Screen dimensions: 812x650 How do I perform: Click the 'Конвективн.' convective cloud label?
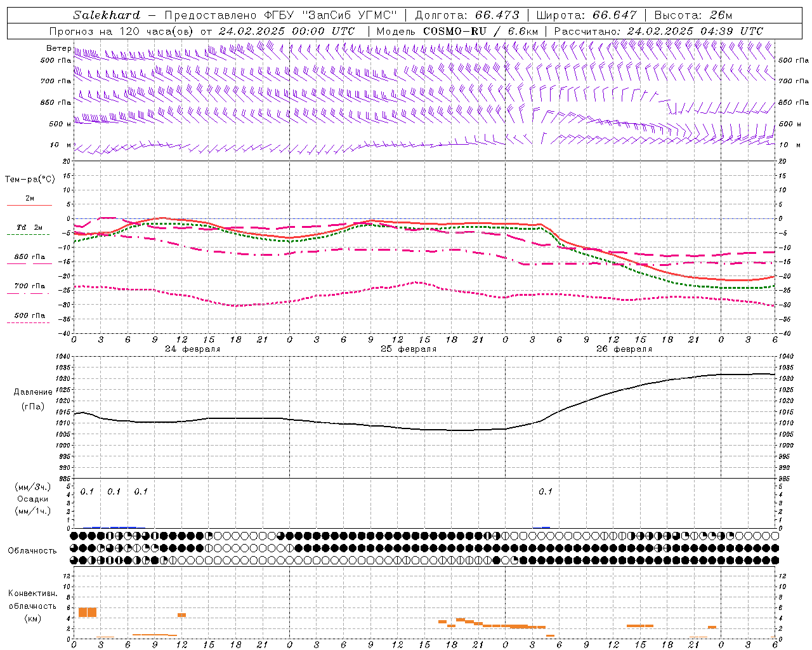pyautogui.click(x=33, y=594)
